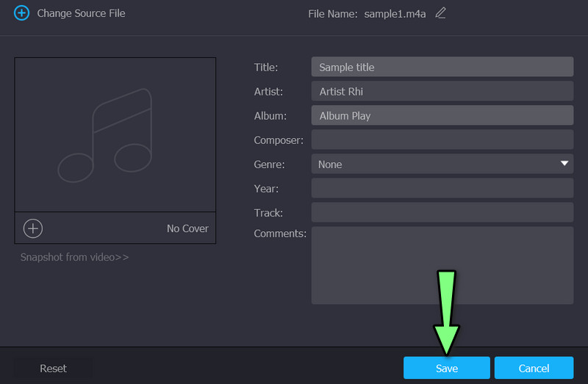
Task: Add cover art using the plus icon
Action: click(x=33, y=228)
